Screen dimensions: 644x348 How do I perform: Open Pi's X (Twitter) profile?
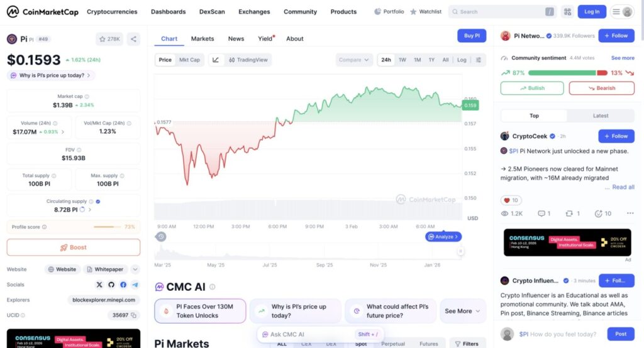pos(99,285)
